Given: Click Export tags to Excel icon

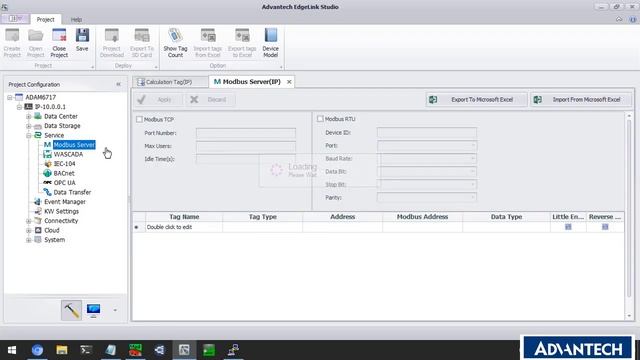Looking at the screenshot, I should [242, 43].
